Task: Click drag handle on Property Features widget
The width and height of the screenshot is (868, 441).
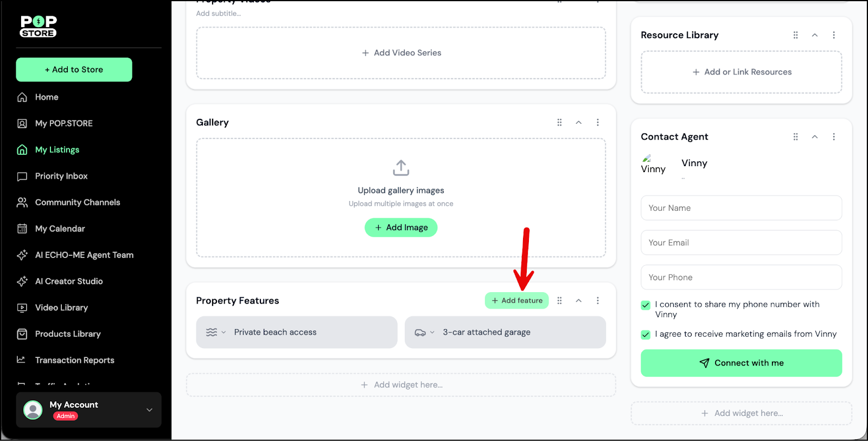Action: 559,300
